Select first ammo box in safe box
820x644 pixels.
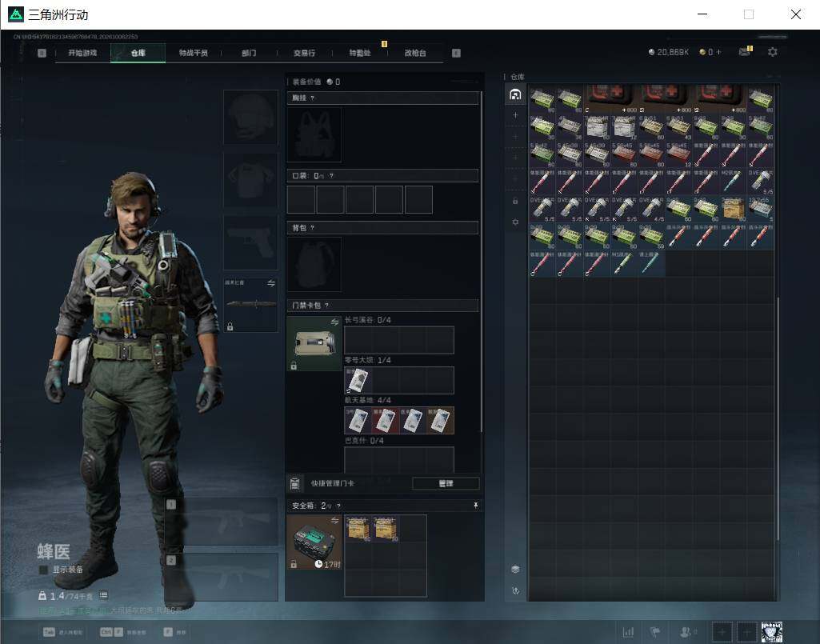click(x=358, y=529)
